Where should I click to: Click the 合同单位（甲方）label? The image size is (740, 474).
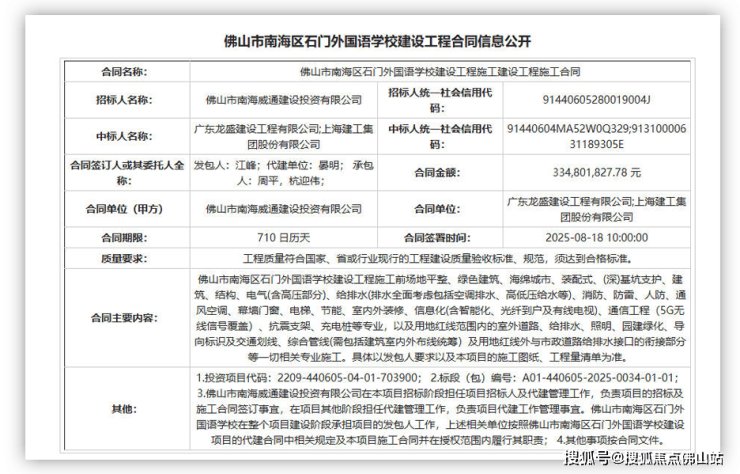(x=125, y=209)
